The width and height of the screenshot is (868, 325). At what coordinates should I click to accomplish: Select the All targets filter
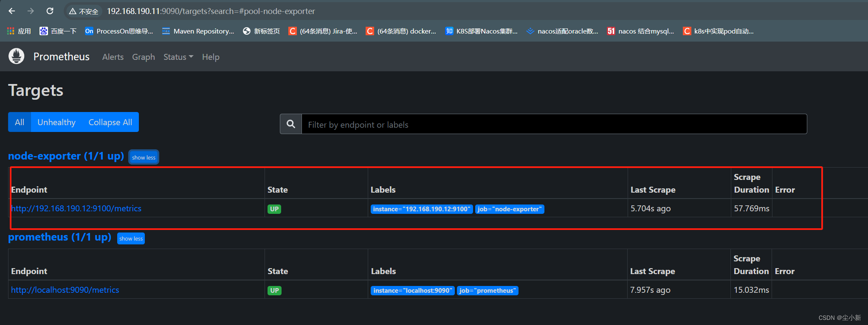tap(20, 122)
